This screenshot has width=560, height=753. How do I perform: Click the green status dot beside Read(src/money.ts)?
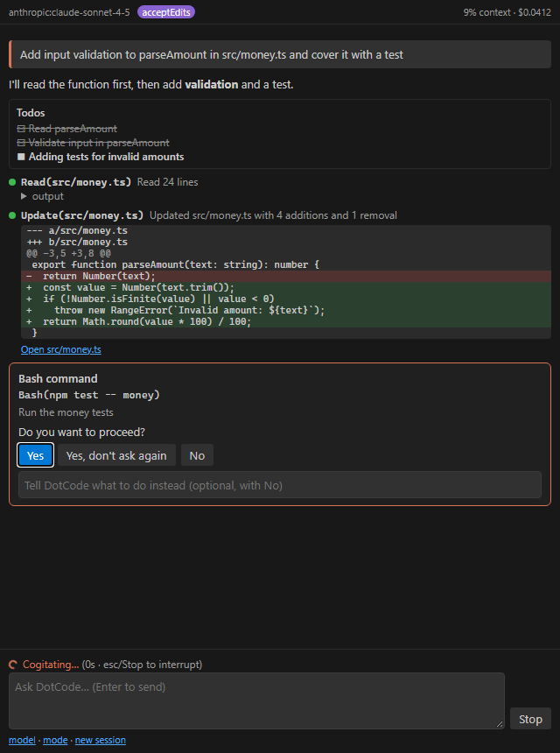pos(12,182)
